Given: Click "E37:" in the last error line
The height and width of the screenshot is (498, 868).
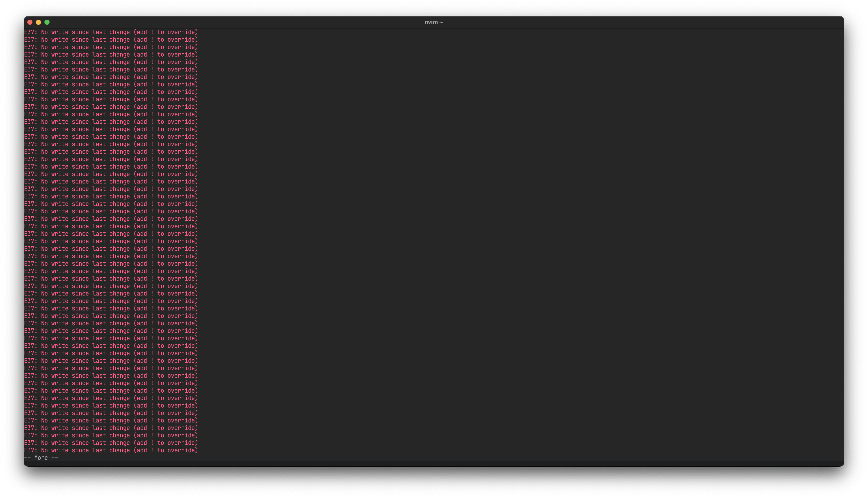Looking at the screenshot, I should tap(31, 450).
